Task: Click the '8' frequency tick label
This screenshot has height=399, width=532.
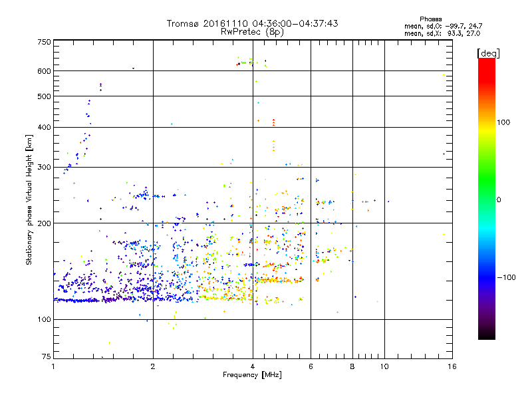Action: click(352, 366)
